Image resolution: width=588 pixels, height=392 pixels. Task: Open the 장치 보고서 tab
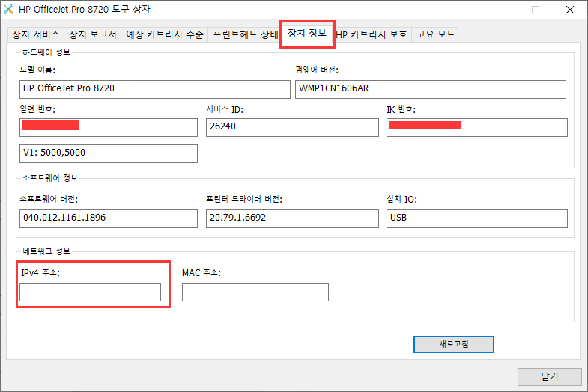coord(93,34)
